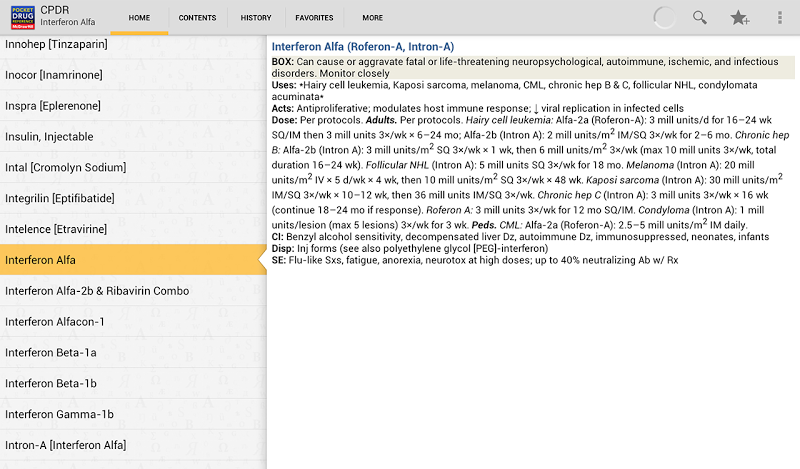The height and width of the screenshot is (469, 800).
Task: Open the HISTORY tab
Action: [x=256, y=18]
